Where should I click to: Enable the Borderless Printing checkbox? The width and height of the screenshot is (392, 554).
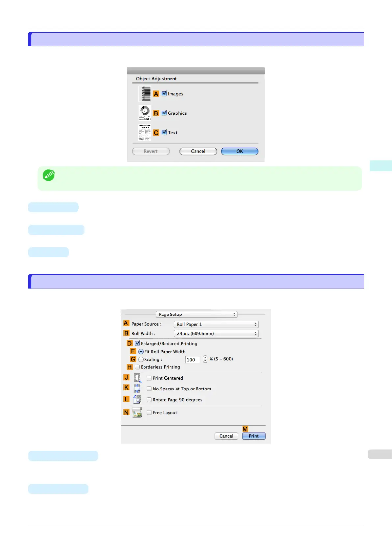(137, 367)
